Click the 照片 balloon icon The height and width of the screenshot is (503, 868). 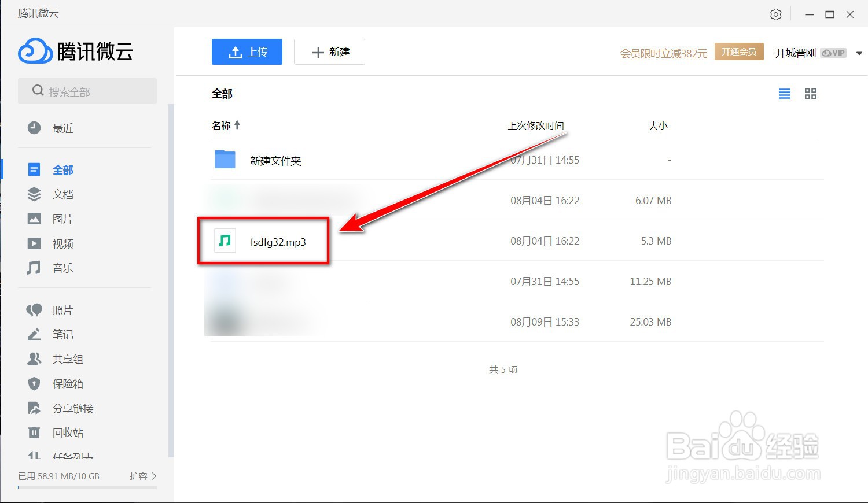tap(34, 310)
